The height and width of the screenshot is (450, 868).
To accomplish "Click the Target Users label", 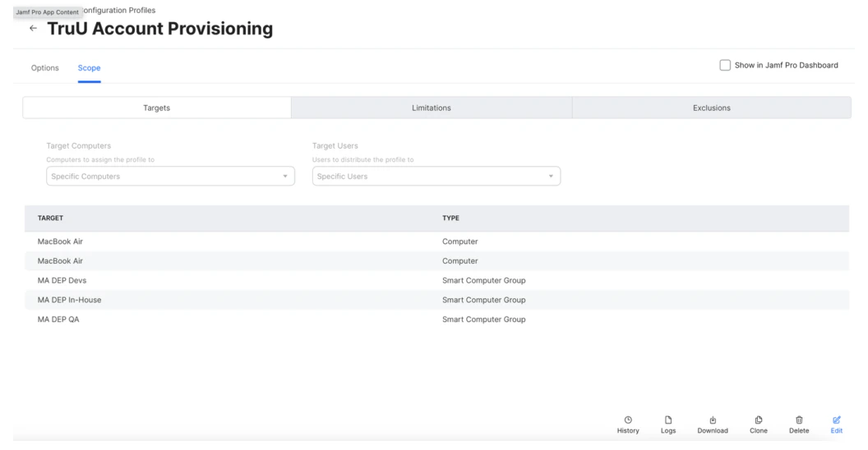I will click(335, 146).
